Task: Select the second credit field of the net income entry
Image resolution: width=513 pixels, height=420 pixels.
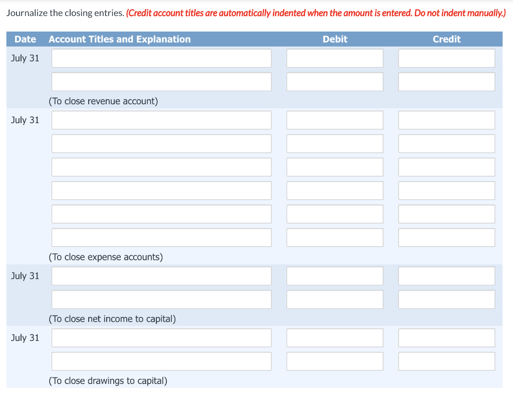Action: tap(446, 299)
